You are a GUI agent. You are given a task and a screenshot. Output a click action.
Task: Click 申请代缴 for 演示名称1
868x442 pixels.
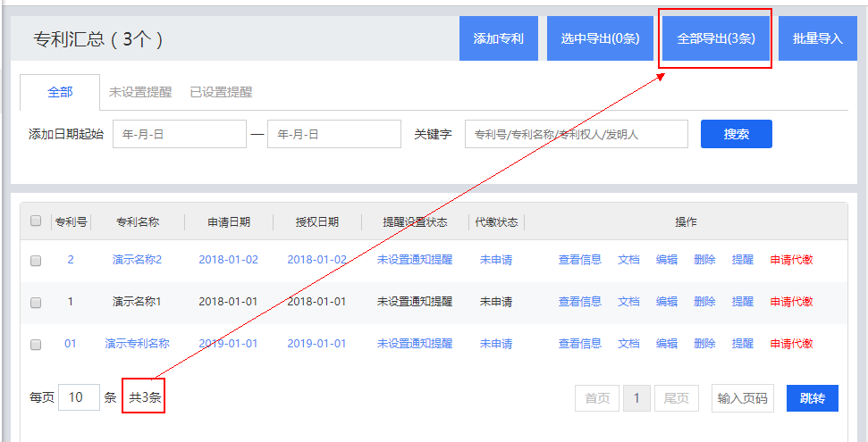click(791, 302)
